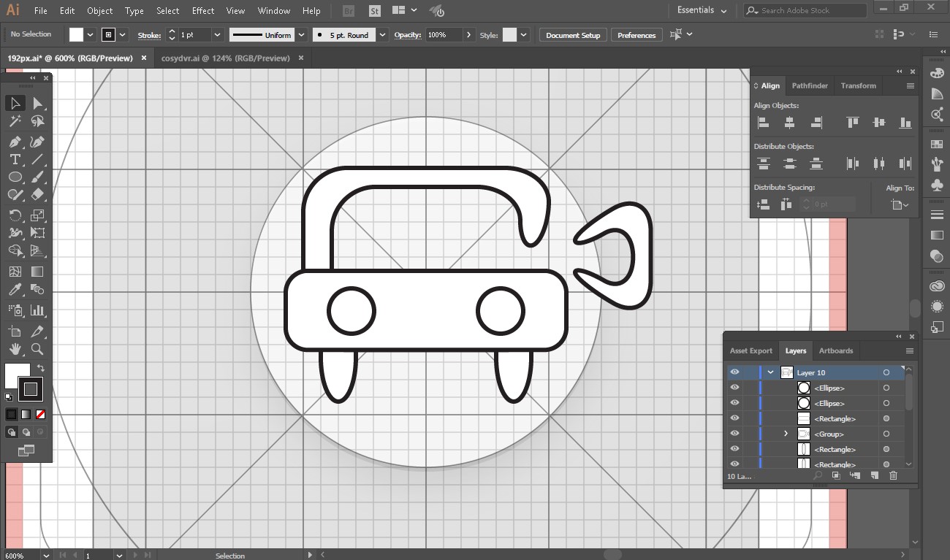
Task: Click Make/Release Clipping Mask icon
Action: click(x=836, y=476)
